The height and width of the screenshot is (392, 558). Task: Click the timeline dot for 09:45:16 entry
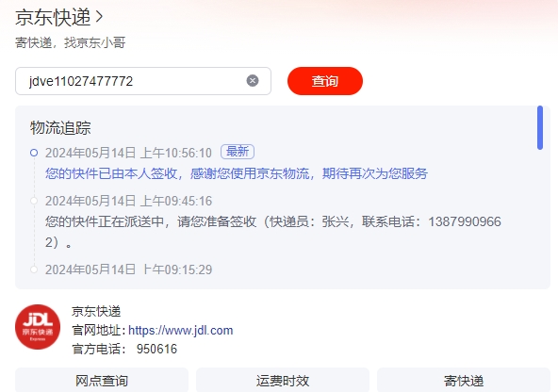point(34,201)
